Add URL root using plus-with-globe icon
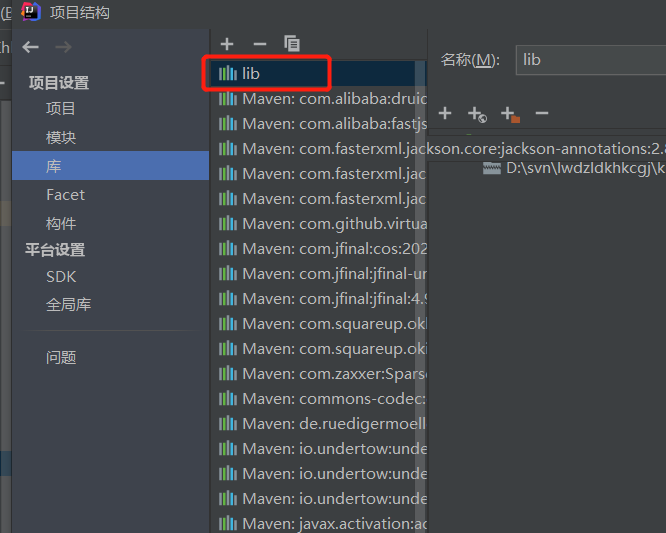 pos(477,114)
